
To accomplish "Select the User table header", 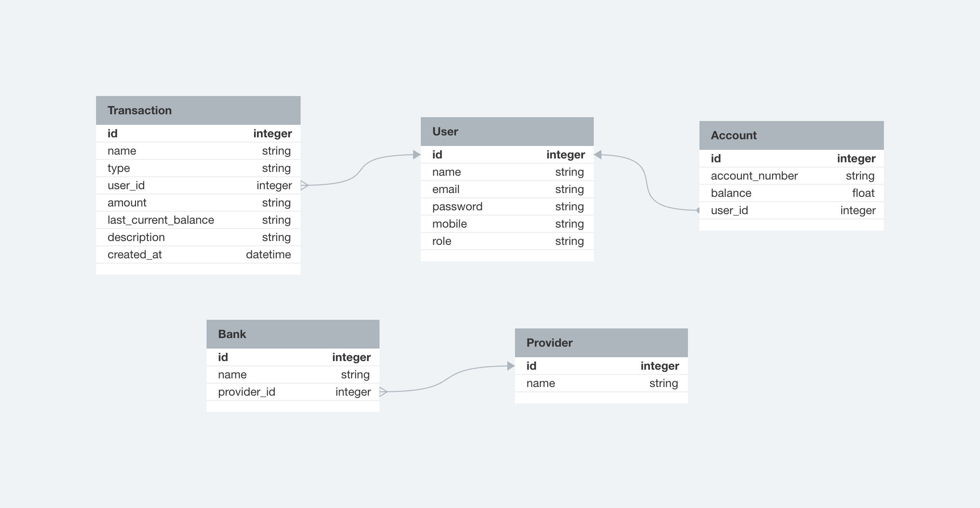I will point(507,132).
